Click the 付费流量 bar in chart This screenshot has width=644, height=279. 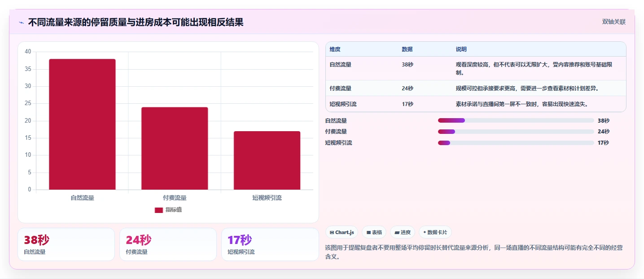click(175, 148)
